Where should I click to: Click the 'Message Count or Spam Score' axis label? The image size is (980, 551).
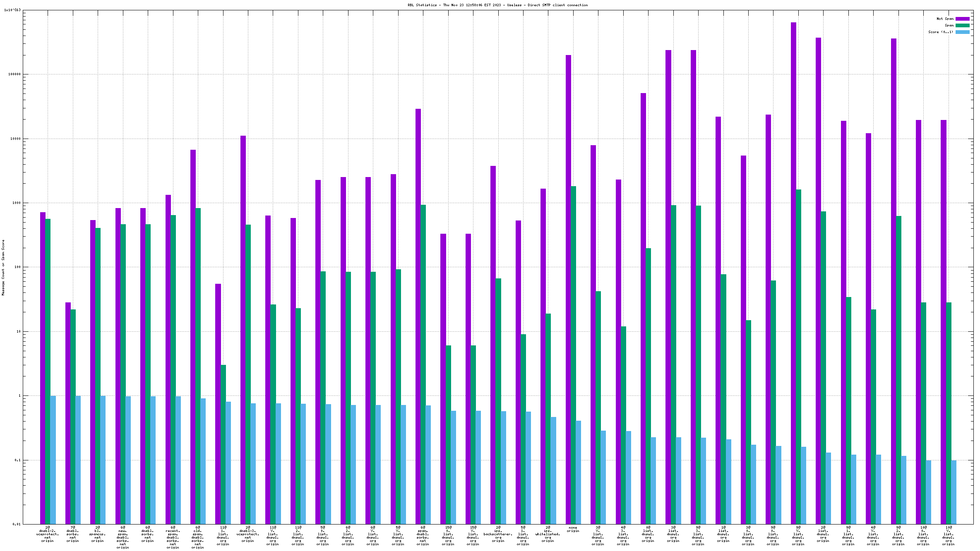tap(3, 267)
